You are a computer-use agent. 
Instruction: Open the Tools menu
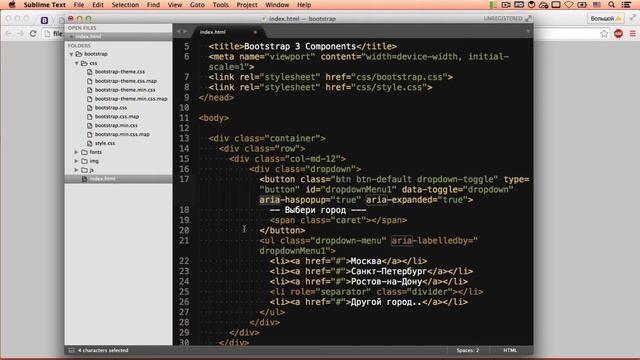pos(221,5)
